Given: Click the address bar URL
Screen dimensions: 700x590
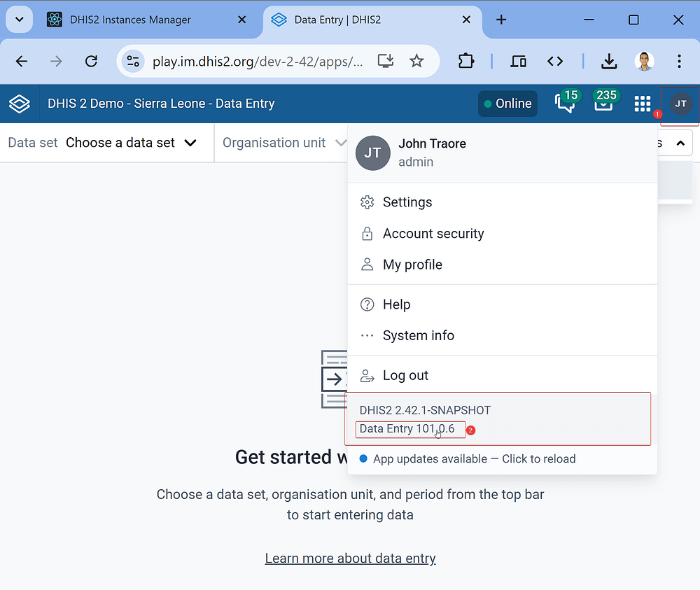Looking at the screenshot, I should tap(258, 61).
